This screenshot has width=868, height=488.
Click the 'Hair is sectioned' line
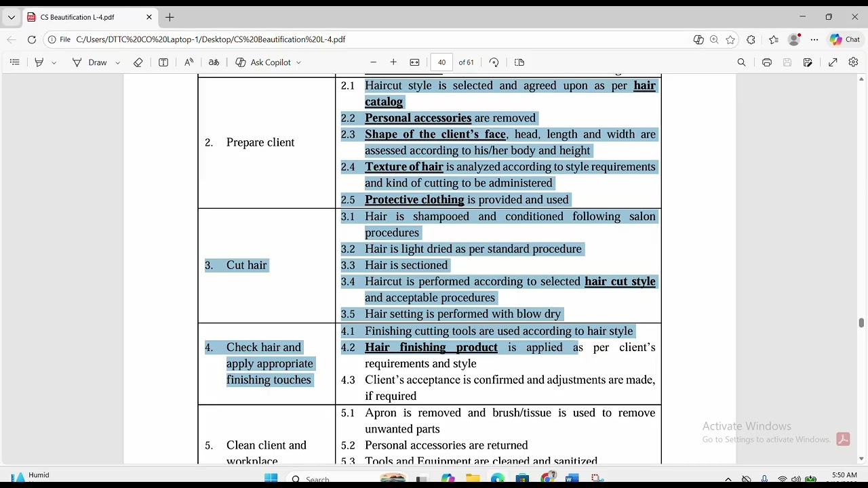[x=406, y=265]
